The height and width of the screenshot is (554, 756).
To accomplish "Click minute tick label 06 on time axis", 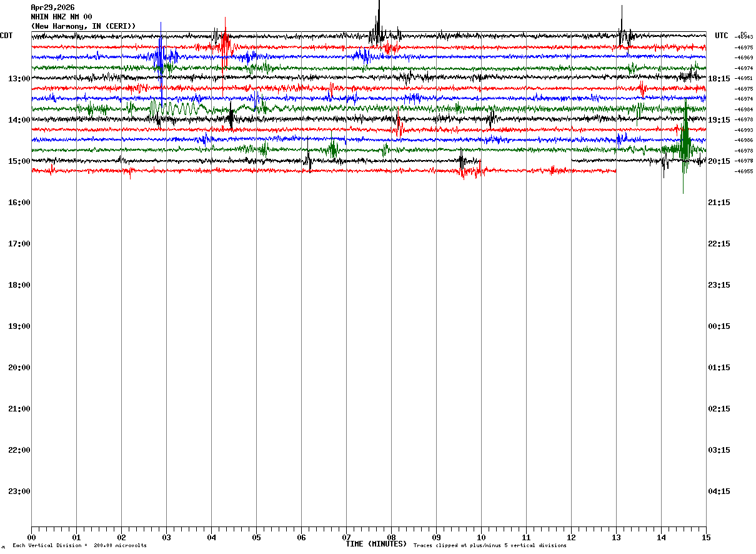I will coord(301,537).
